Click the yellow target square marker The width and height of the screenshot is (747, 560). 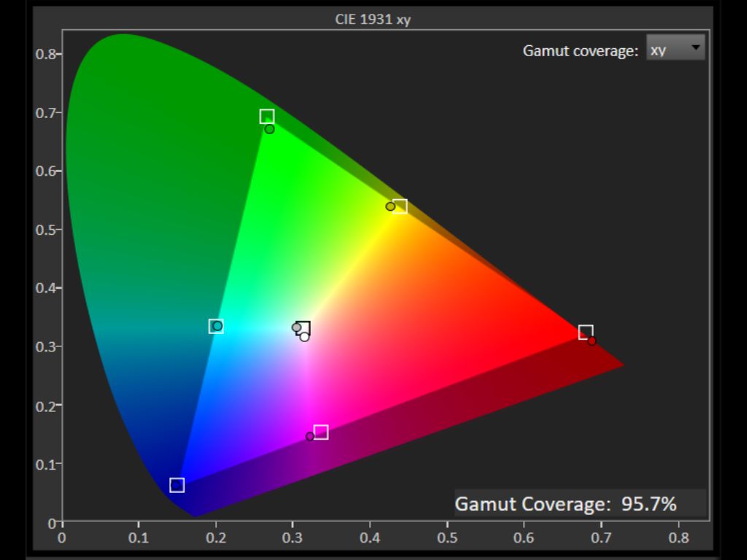(x=400, y=206)
